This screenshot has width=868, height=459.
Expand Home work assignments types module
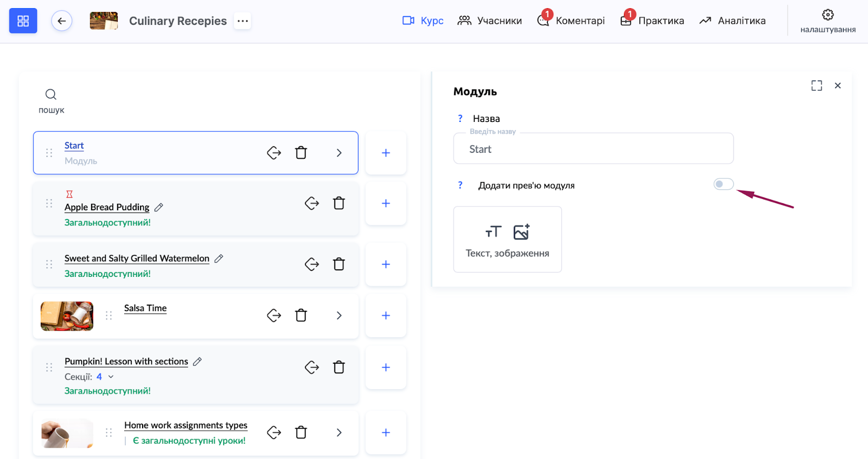[339, 432]
